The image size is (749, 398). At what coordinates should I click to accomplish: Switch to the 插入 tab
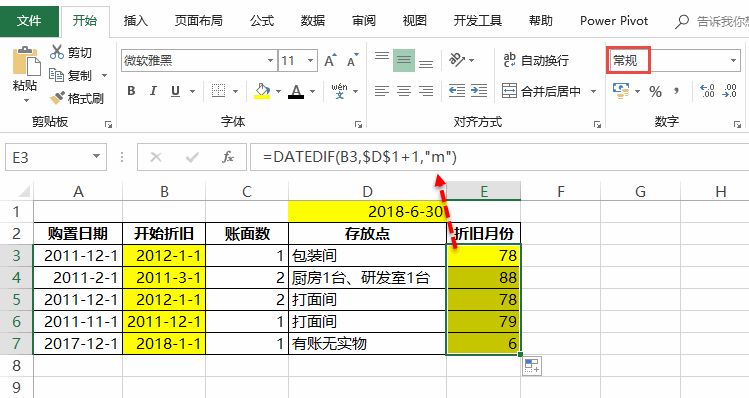(x=136, y=21)
